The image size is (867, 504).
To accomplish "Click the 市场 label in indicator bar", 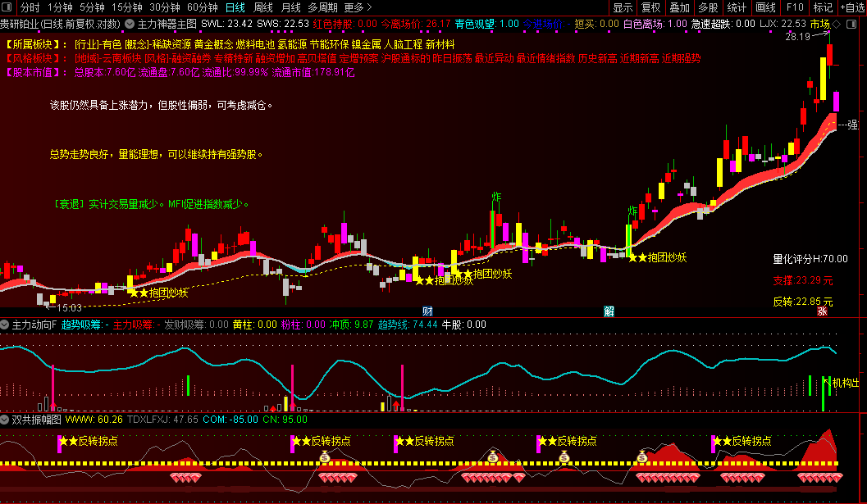I will click(820, 25).
